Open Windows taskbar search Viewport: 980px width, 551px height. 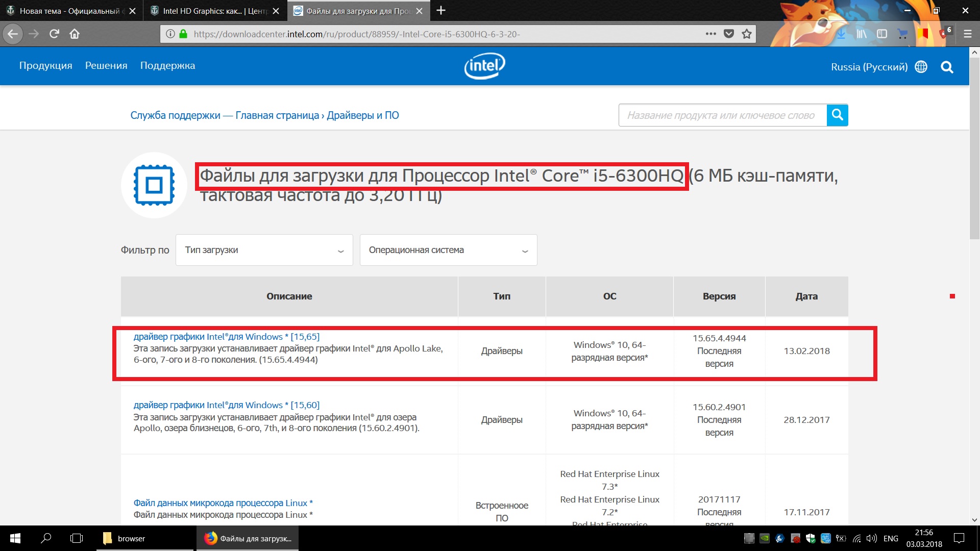(x=46, y=538)
